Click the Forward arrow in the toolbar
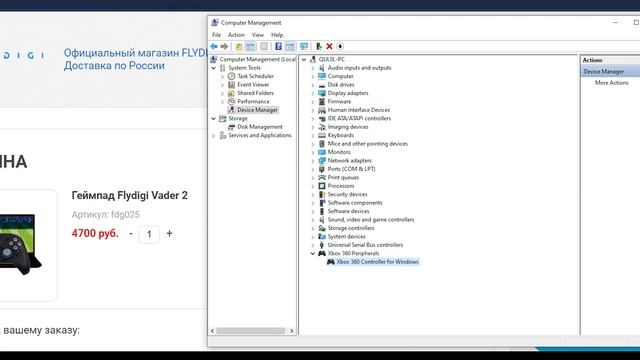The image size is (640, 360). [x=224, y=47]
